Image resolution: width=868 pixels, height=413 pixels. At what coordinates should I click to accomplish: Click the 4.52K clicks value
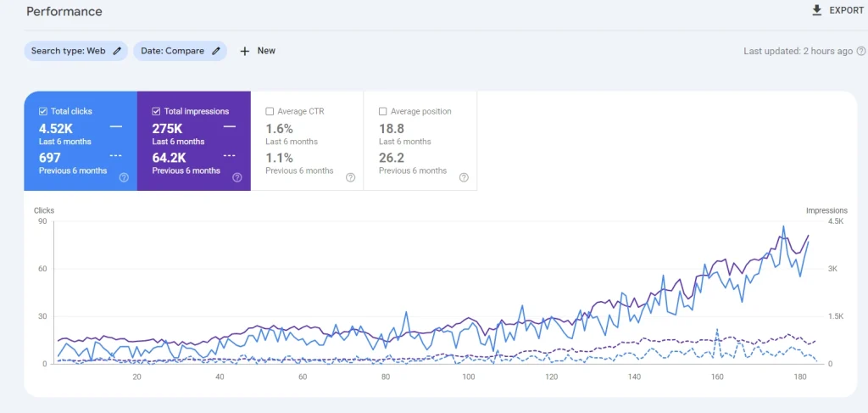tap(56, 128)
